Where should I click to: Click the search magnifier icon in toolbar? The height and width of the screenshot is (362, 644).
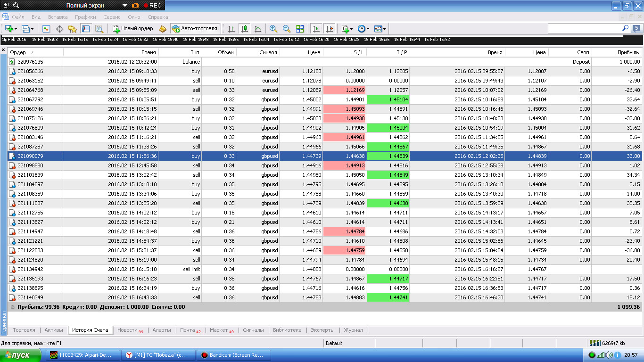pos(626,28)
